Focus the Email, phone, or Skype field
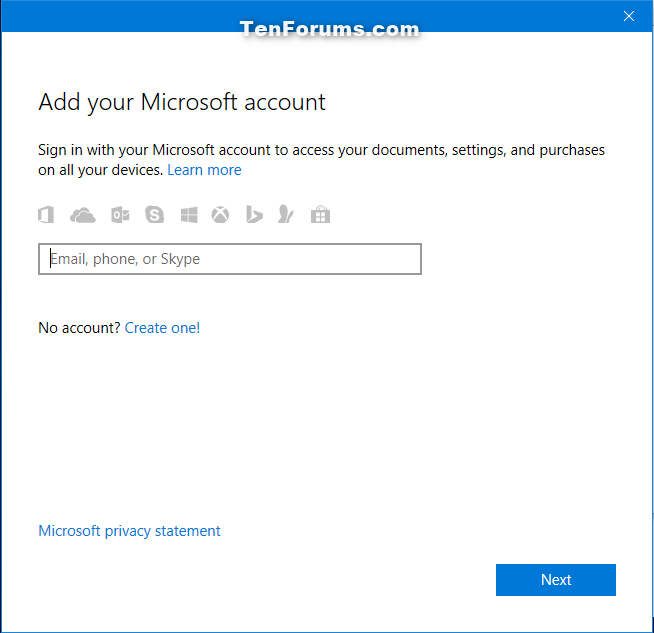 [230, 259]
